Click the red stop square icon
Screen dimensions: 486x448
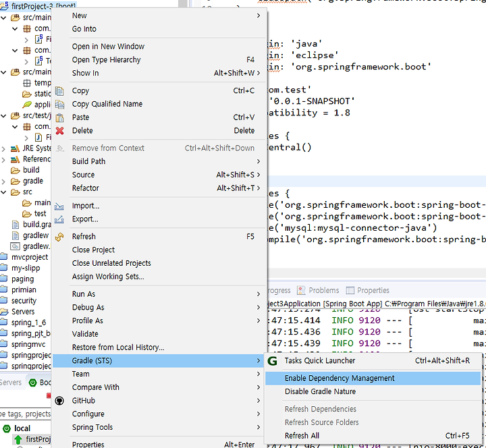click(x=49, y=395)
